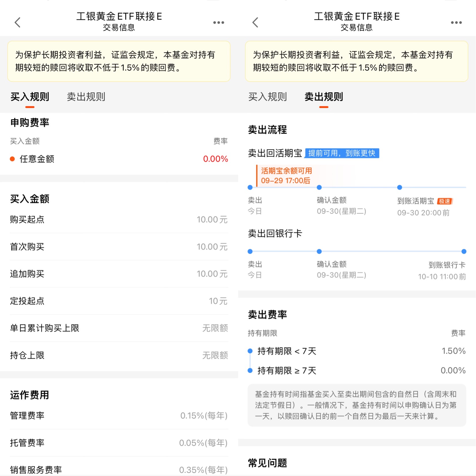Click 确认金额 dot in 活期宝 timeline
This screenshot has width=476, height=476.
click(x=319, y=187)
